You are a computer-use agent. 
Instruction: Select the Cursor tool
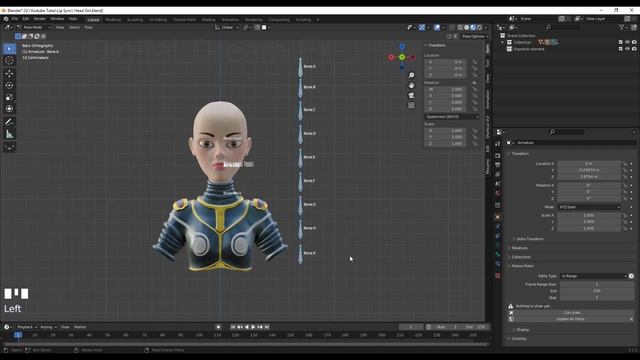9,60
